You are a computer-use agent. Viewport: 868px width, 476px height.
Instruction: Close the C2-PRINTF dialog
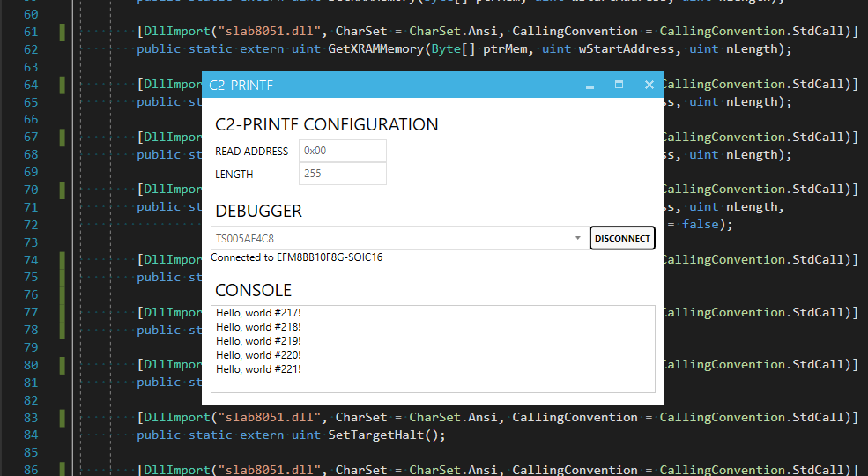(x=649, y=85)
